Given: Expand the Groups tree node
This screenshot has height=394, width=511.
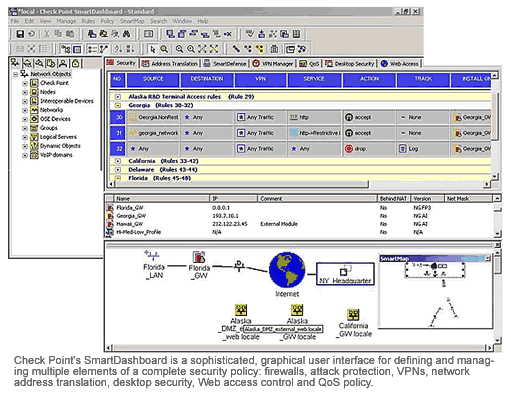Looking at the screenshot, I should pos(25,128).
